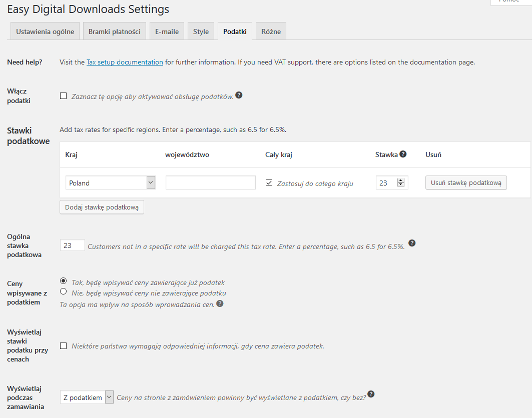Image resolution: width=532 pixels, height=418 pixels.
Task: Enable the Włącz podatki checkbox
Action: pyautogui.click(x=64, y=96)
